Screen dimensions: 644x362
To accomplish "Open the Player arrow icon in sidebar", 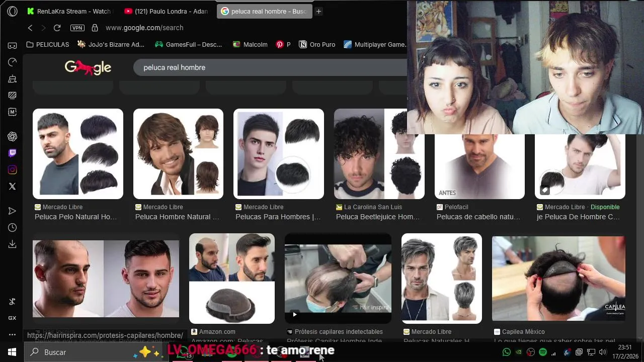I will [x=13, y=211].
